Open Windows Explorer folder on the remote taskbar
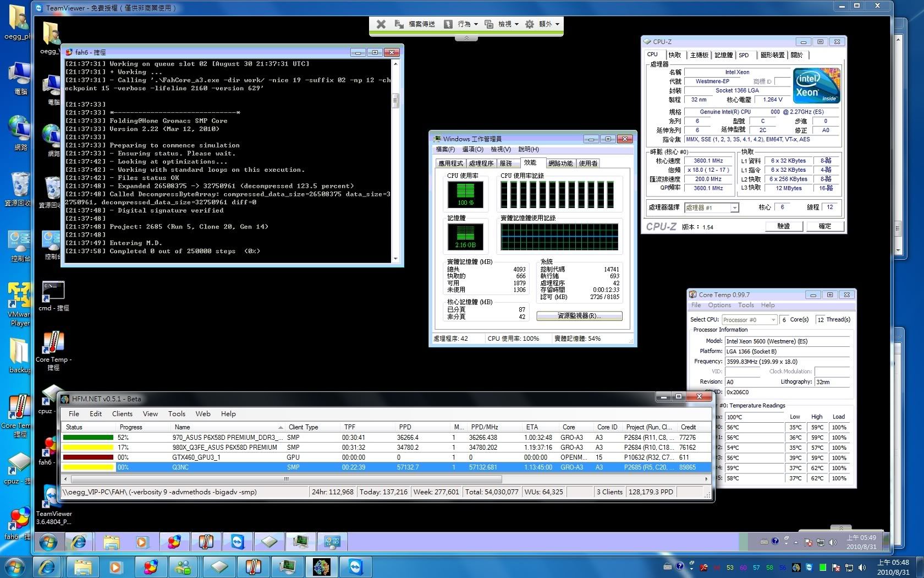 (111, 542)
